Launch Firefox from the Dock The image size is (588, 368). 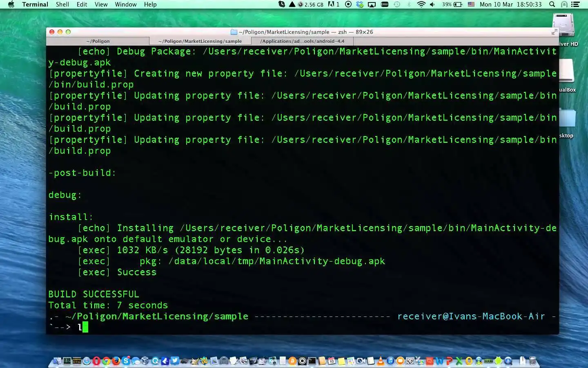pos(116,361)
